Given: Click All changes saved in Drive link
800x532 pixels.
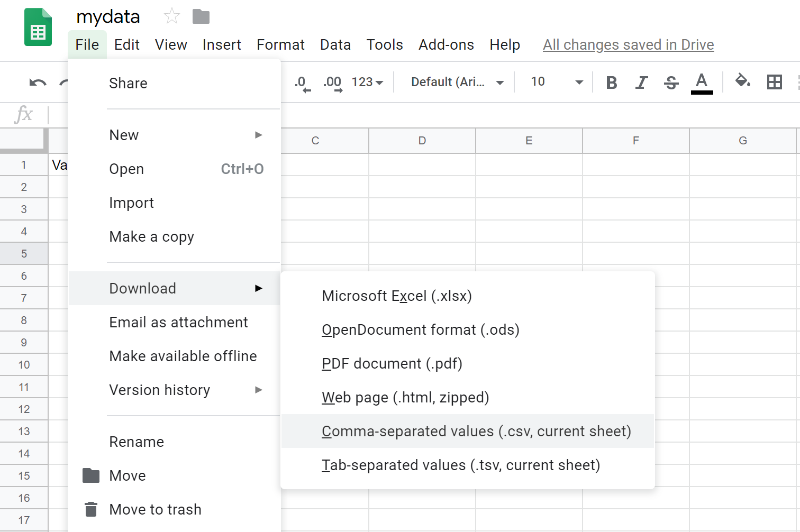Looking at the screenshot, I should pyautogui.click(x=629, y=45).
